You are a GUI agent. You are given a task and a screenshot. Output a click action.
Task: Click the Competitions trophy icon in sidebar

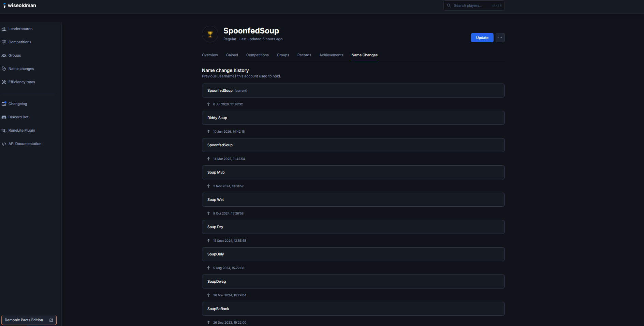point(4,42)
